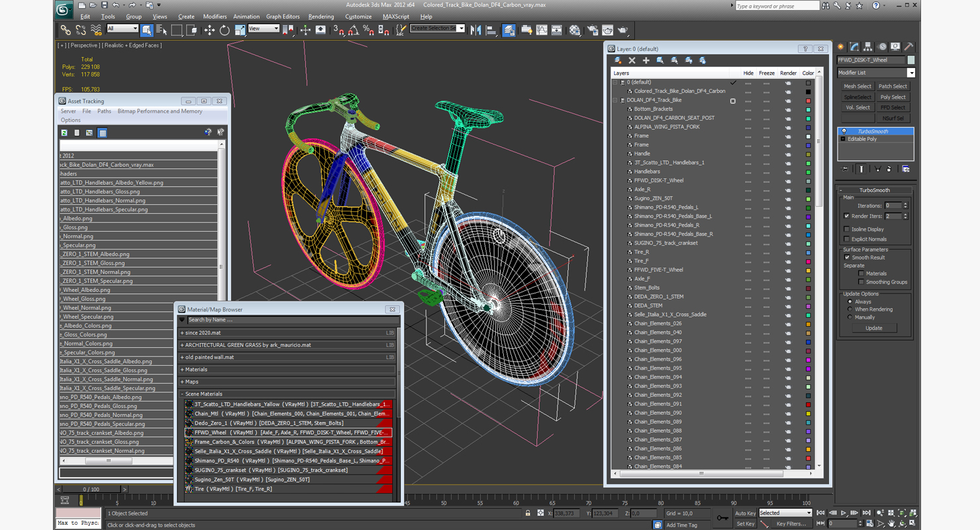
Task: Click Bottom_Brackets layer color swatch
Action: point(808,109)
